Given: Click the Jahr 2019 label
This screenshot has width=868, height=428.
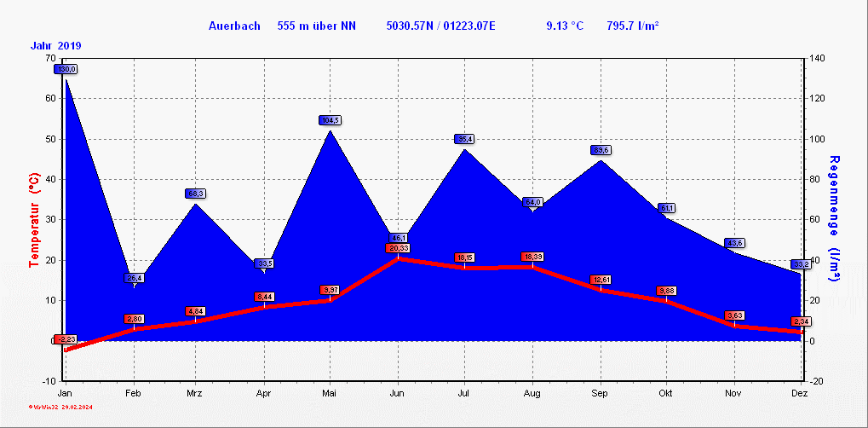Looking at the screenshot, I should 56,45.
